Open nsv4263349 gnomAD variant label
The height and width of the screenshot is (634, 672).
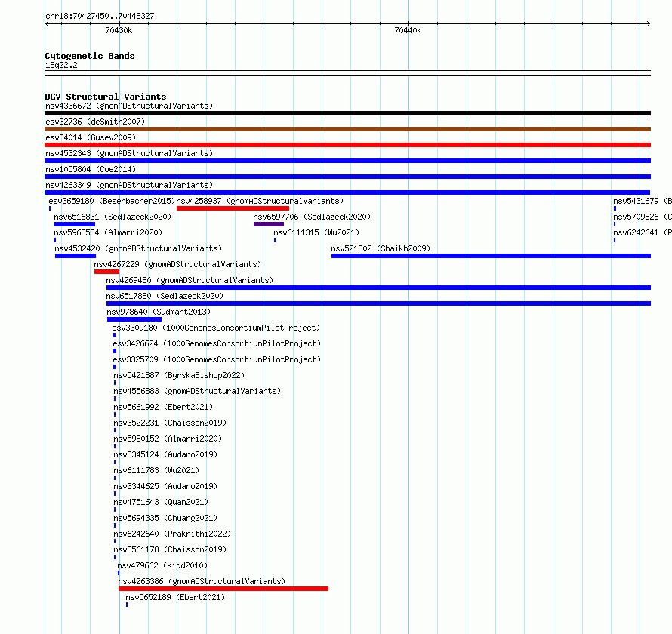point(129,185)
